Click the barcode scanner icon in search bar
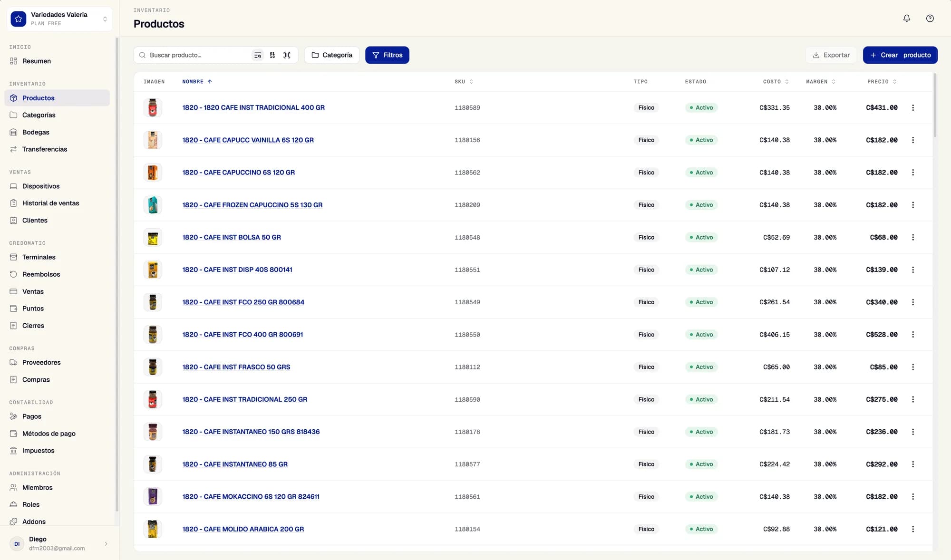This screenshot has width=951, height=560. tap(287, 55)
